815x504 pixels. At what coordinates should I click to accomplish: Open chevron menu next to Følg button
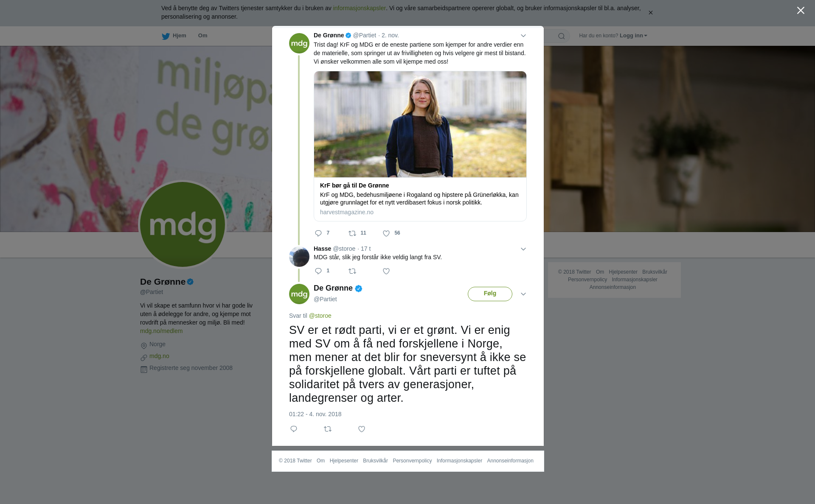coord(523,294)
